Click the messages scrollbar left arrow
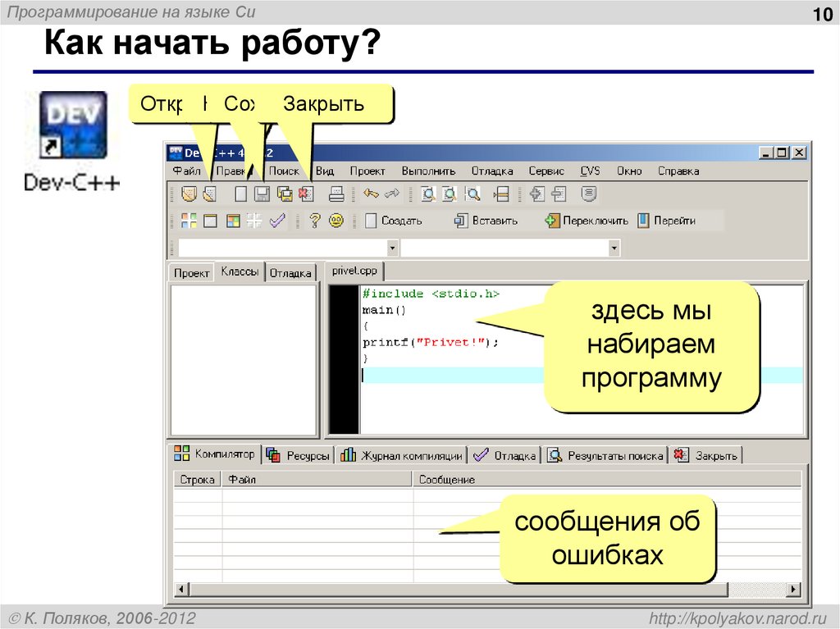The height and width of the screenshot is (629, 840). click(181, 590)
